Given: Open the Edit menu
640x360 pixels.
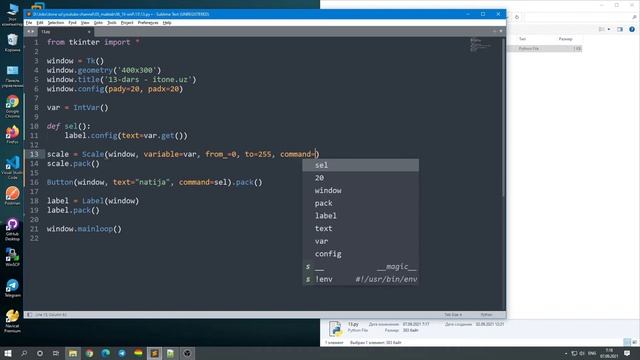Looking at the screenshot, I should click(x=40, y=23).
